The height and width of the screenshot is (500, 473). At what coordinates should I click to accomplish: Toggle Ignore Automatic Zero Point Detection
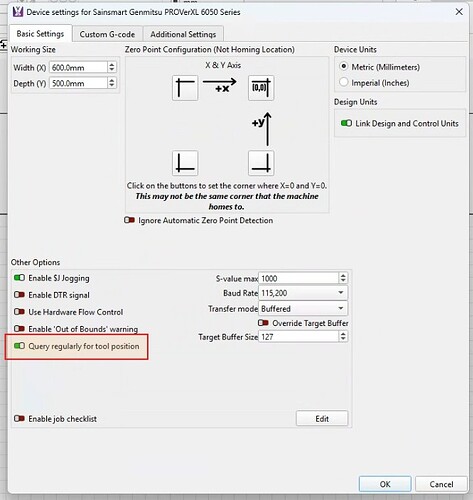[x=129, y=220]
